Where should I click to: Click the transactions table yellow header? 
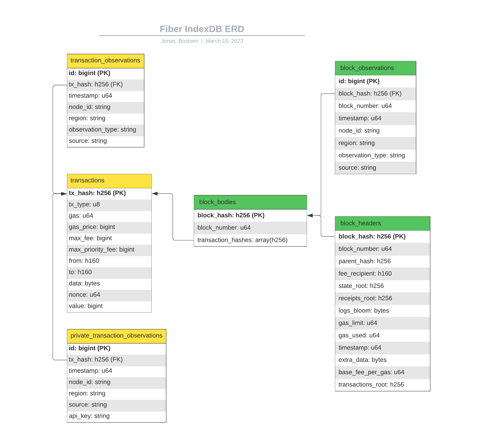point(109,181)
